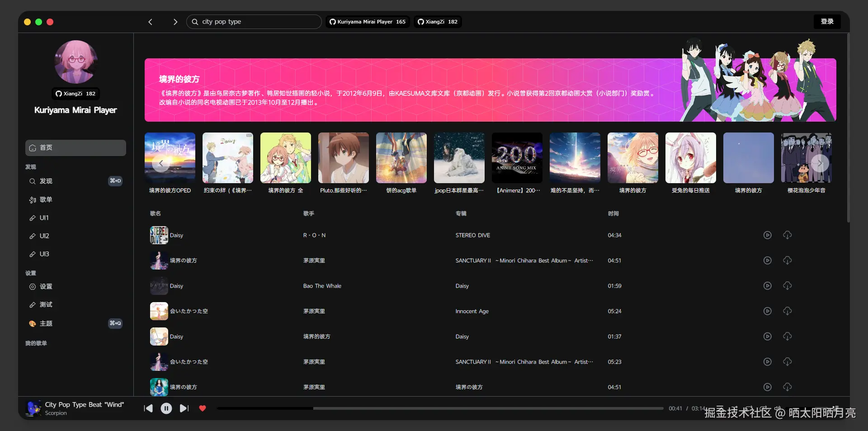868x431 pixels.
Task: Focus the search field containing 'city pop type'
Action: click(x=254, y=22)
